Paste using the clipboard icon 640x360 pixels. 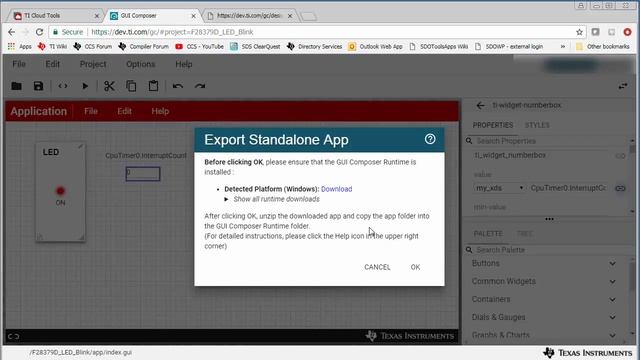tap(153, 86)
